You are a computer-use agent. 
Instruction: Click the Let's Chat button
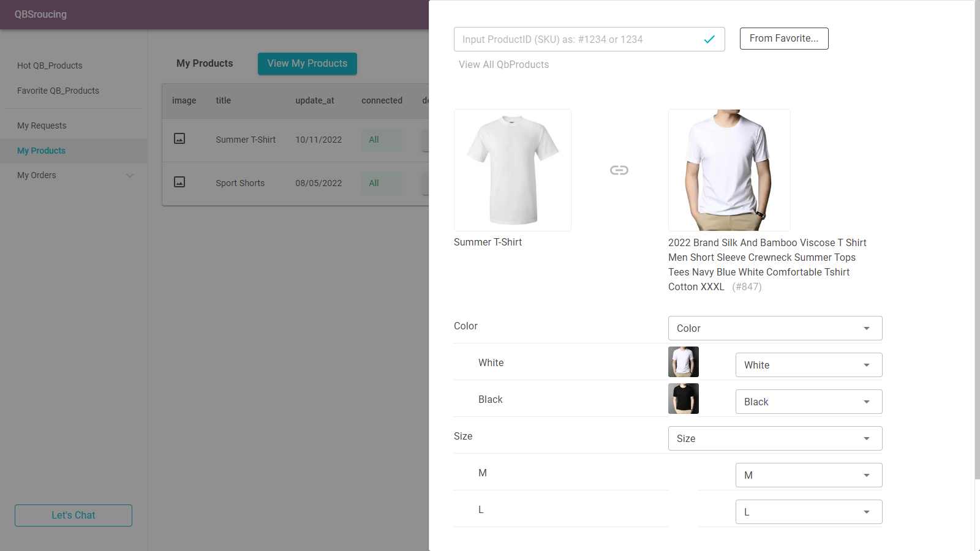tap(73, 515)
